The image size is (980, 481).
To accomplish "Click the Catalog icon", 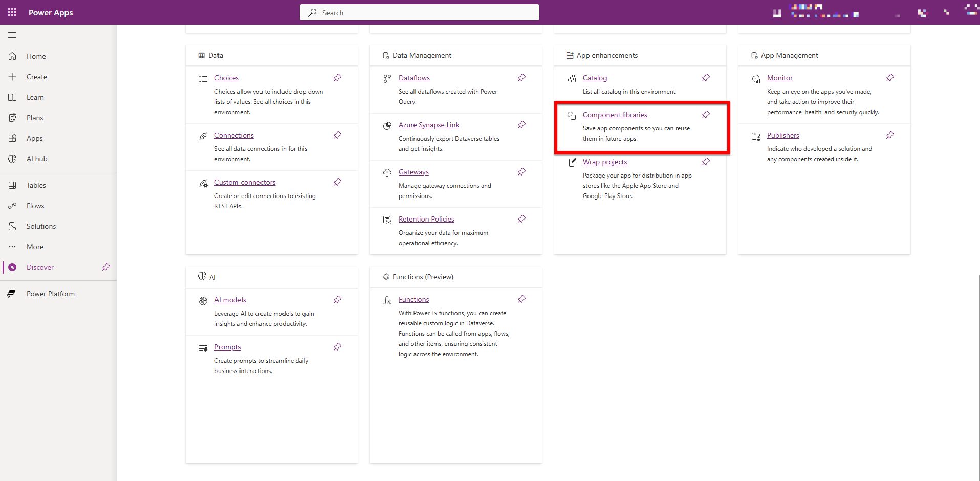I will pos(572,79).
